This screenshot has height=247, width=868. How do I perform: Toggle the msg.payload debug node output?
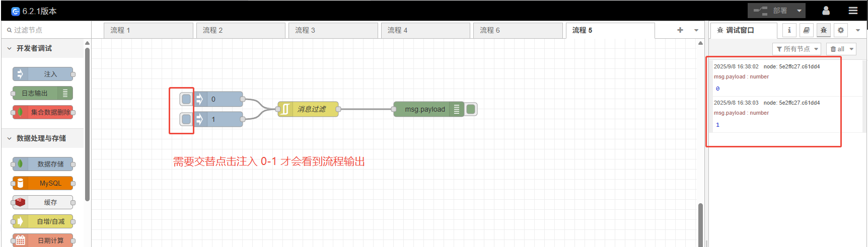point(471,109)
